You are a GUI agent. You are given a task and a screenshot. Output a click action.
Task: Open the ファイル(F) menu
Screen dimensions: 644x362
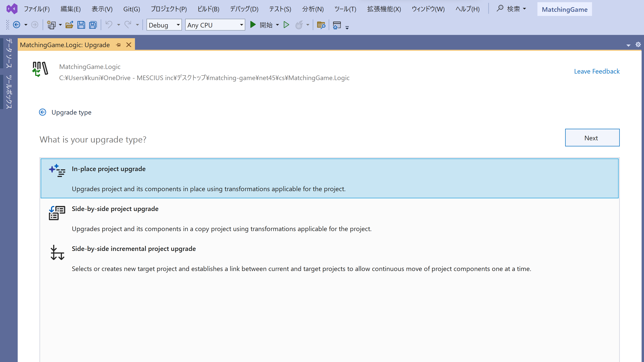click(x=37, y=9)
